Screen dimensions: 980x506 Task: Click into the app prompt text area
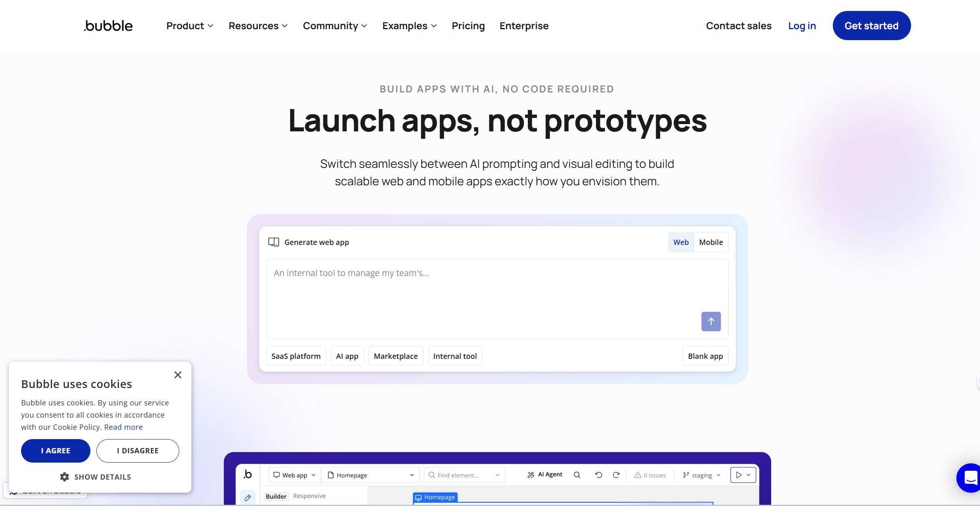[497, 299]
